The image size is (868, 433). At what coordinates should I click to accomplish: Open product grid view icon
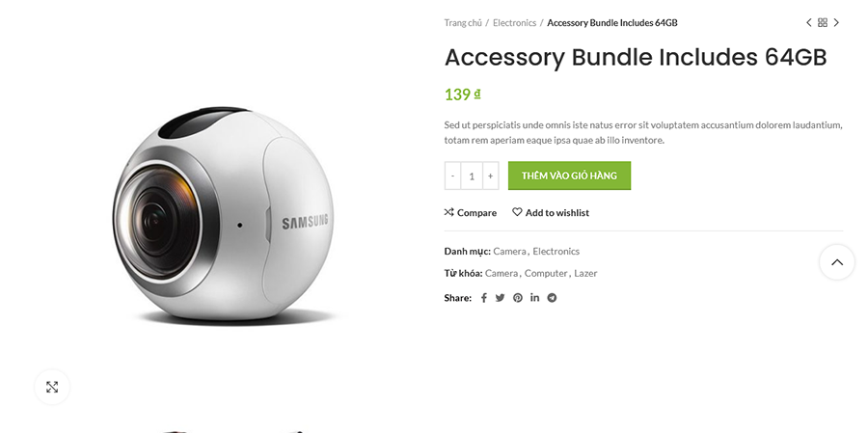pos(823,23)
